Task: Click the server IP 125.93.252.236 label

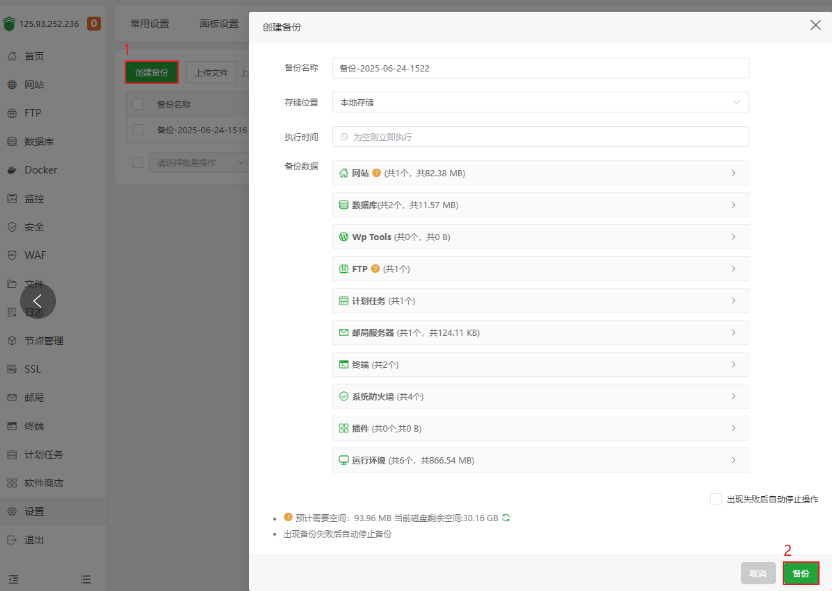Action: click(49, 24)
